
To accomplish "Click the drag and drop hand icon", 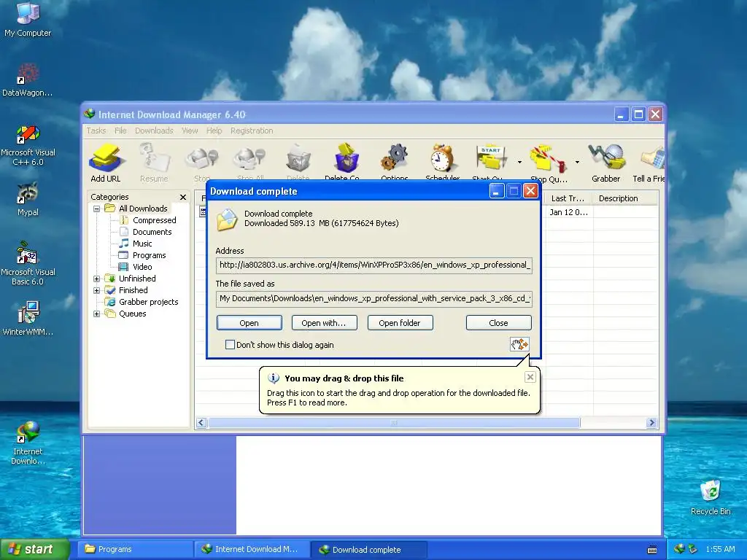I will (519, 344).
